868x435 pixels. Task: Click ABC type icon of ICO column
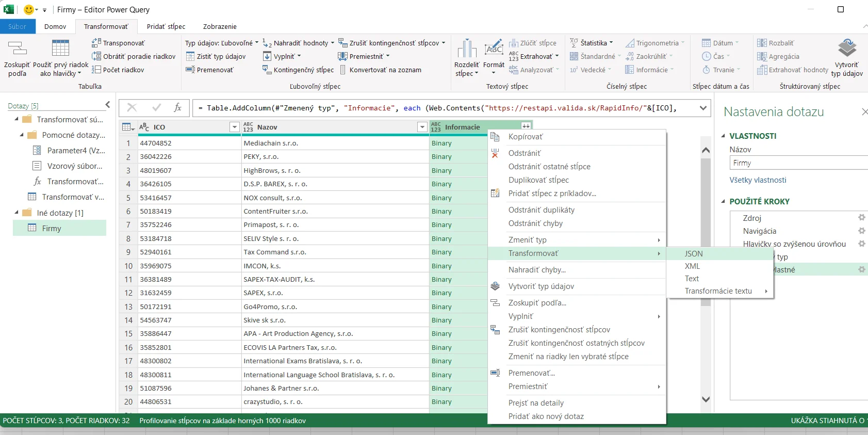tap(144, 127)
